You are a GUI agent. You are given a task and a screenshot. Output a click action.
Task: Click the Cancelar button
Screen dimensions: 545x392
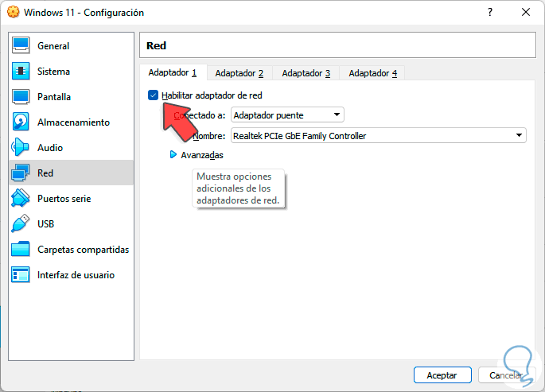(506, 375)
